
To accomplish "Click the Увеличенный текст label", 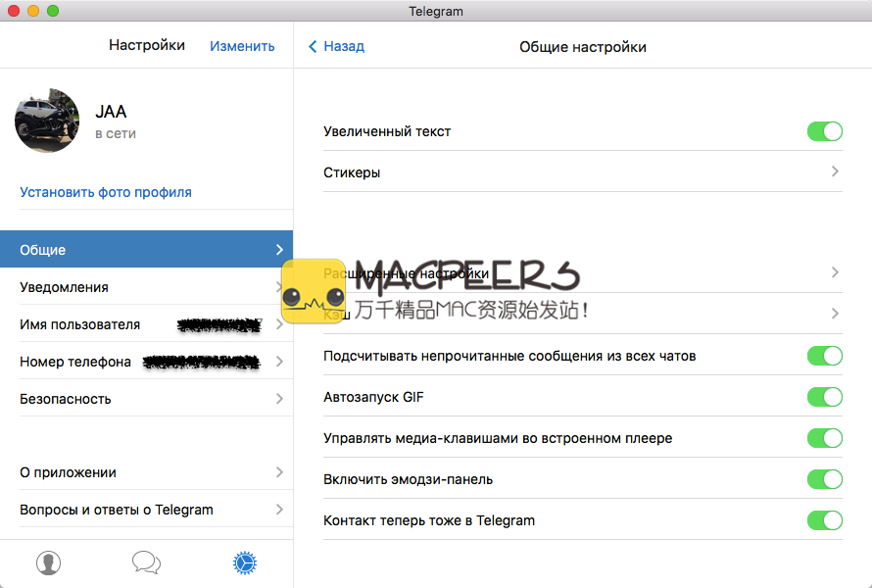I will (387, 132).
